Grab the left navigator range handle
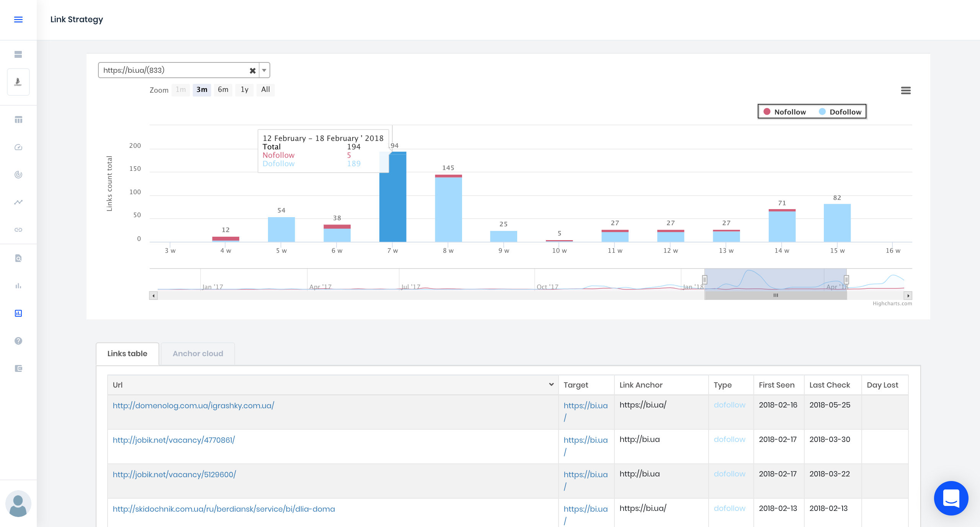This screenshot has width=980, height=527. (x=704, y=280)
